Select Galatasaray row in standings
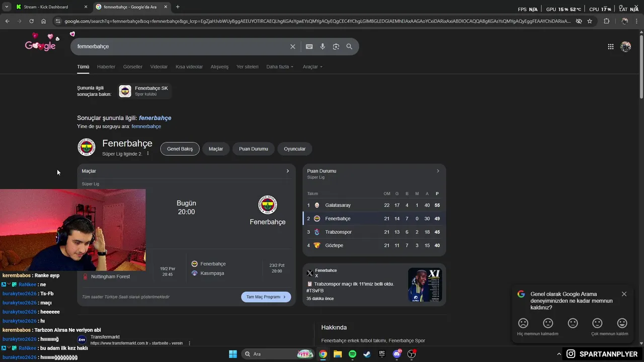The image size is (644, 362). [374, 205]
